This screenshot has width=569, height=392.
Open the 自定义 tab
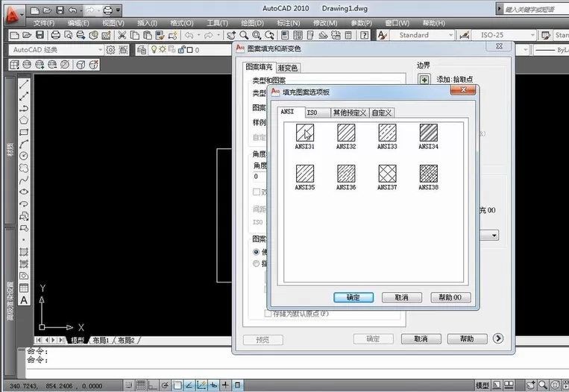tap(382, 113)
